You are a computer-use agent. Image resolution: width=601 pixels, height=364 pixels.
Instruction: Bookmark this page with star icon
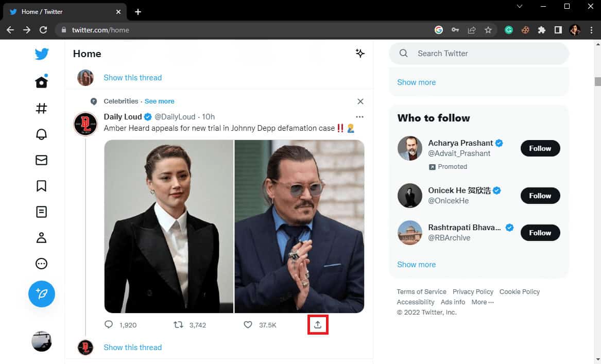pyautogui.click(x=488, y=30)
